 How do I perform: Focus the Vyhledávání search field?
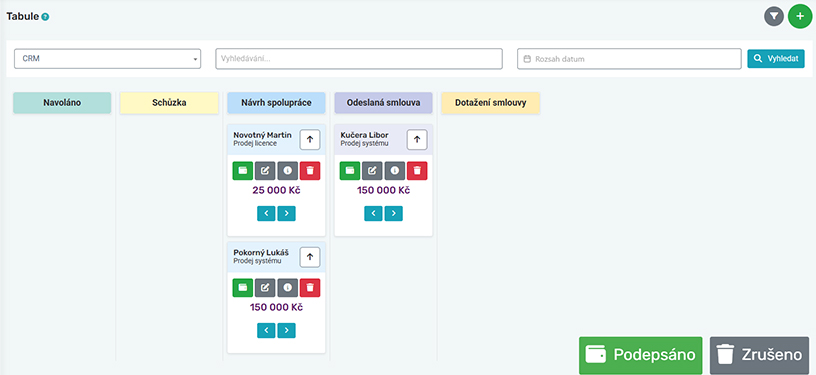click(359, 59)
